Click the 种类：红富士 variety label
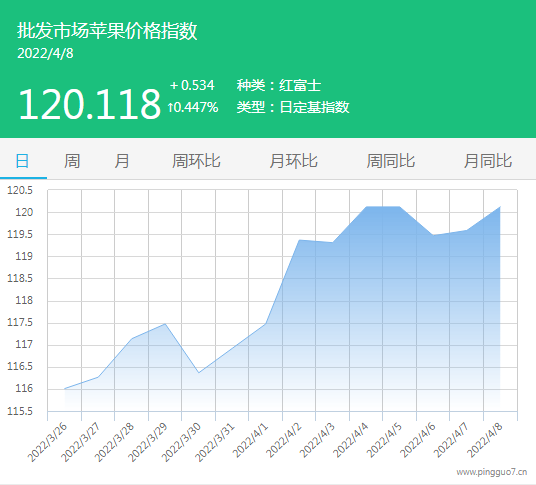 279,85
